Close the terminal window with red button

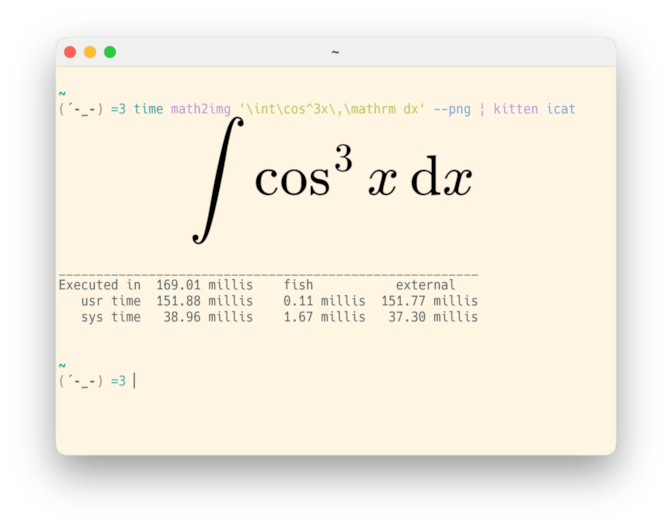point(70,52)
